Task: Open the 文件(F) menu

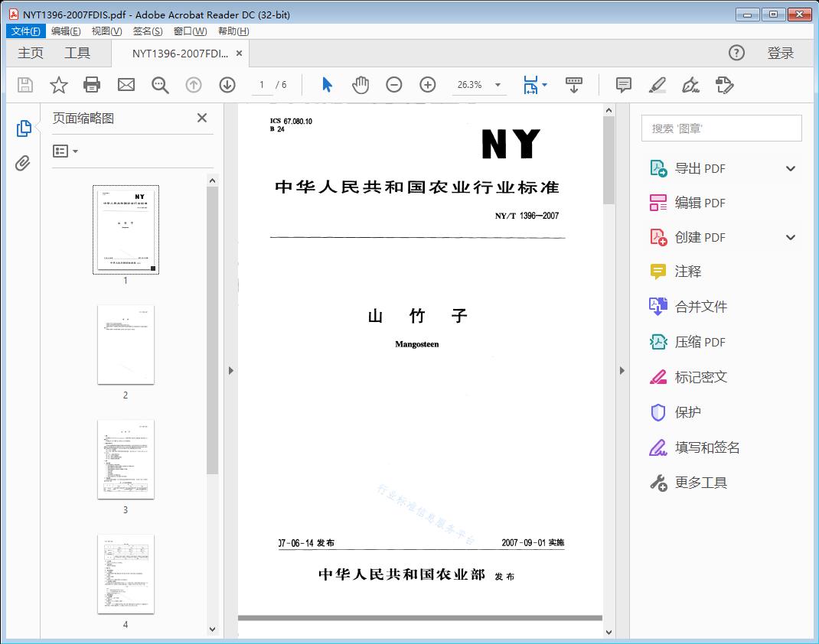Action: click(x=26, y=31)
